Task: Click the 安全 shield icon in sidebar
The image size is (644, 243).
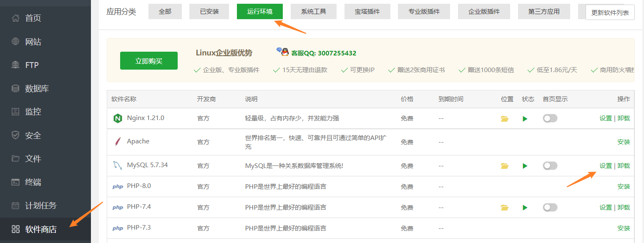Action: [x=15, y=135]
